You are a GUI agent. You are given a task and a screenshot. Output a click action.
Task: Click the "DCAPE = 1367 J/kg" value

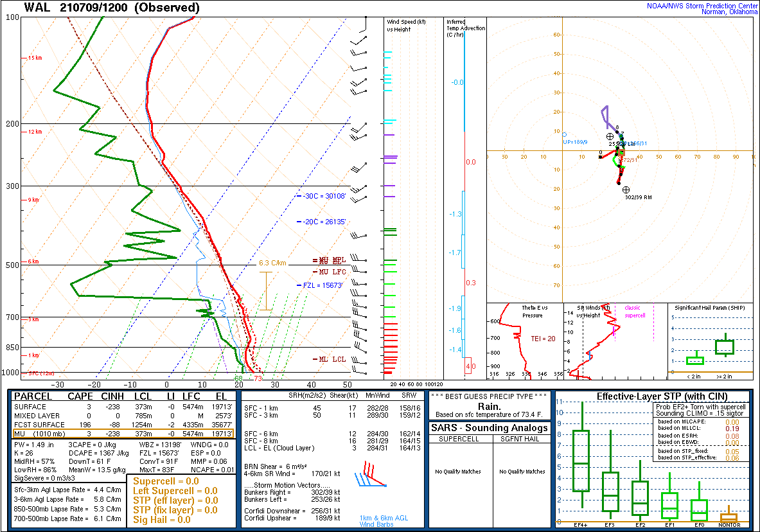coord(98,453)
